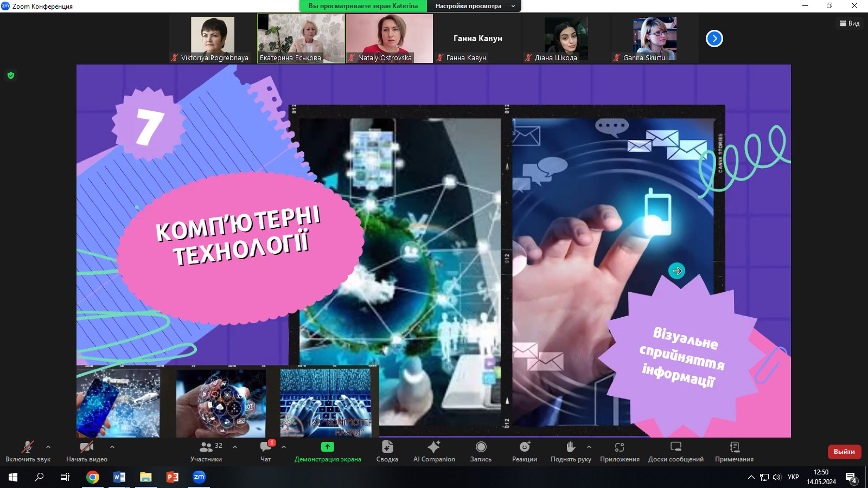The height and width of the screenshot is (488, 868).
Task: Click the Демонстрация экрана share button
Action: coord(328,451)
